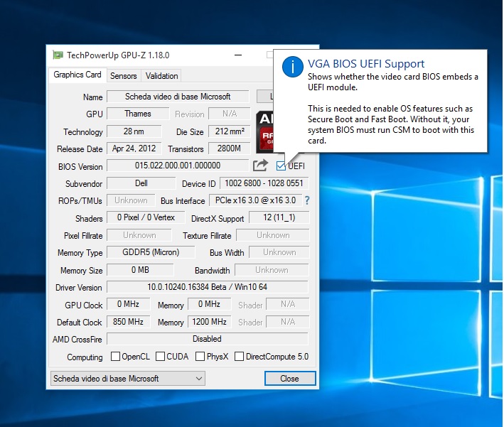
Task: Click the default Memory clock value 1200 MHz
Action: [209, 322]
